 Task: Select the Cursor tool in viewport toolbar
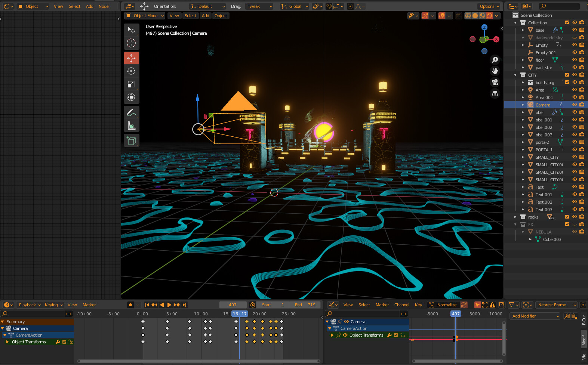131,43
